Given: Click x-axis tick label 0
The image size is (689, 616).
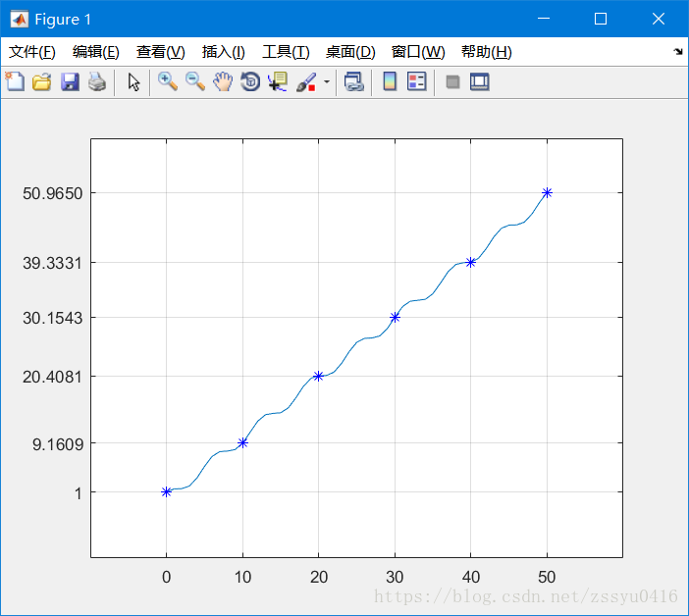Looking at the screenshot, I should 166,577.
